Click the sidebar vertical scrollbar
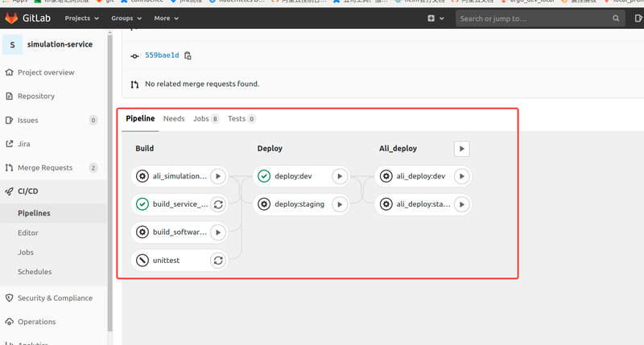 (x=109, y=183)
